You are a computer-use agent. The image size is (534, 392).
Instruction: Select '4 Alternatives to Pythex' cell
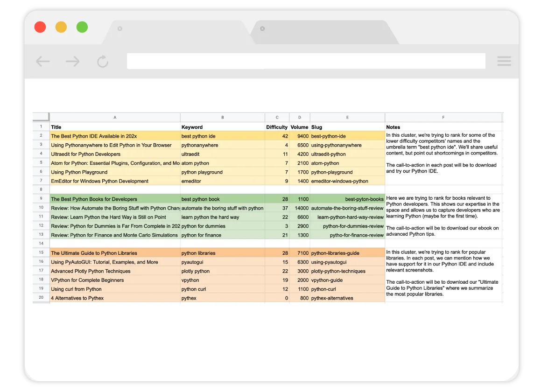115,298
